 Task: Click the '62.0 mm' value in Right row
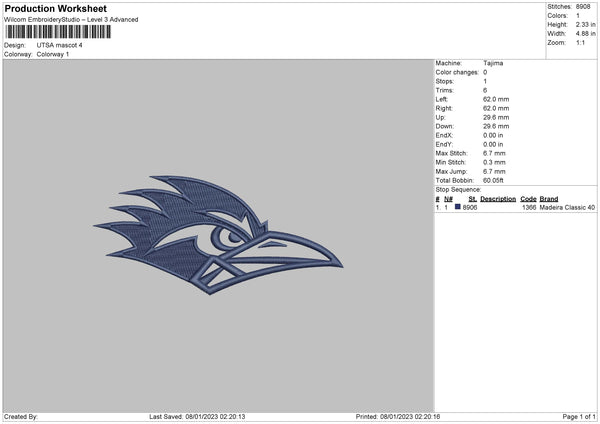(496, 108)
